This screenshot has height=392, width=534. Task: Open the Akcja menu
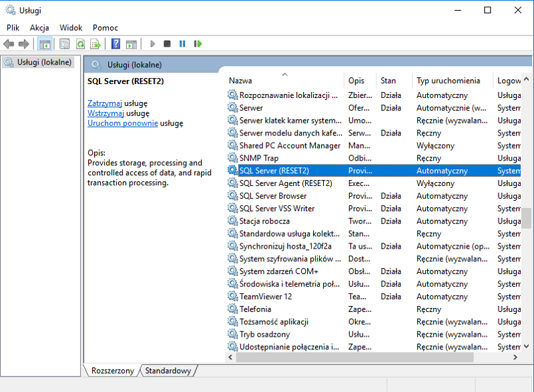(x=39, y=27)
